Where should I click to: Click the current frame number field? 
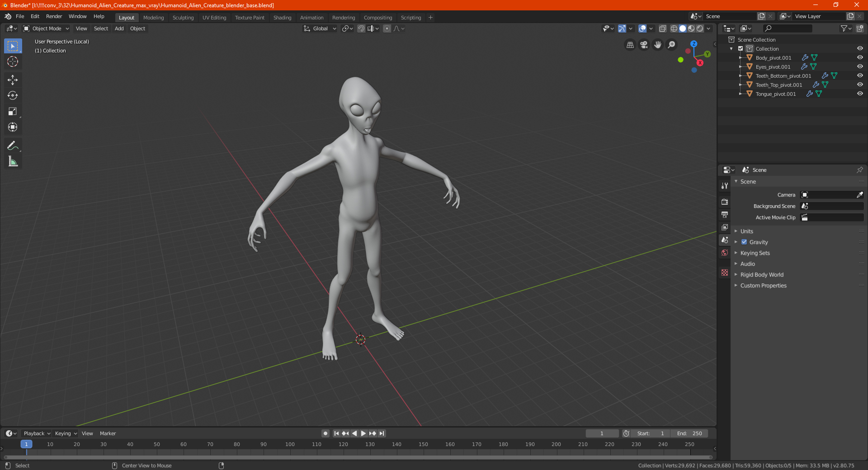602,433
